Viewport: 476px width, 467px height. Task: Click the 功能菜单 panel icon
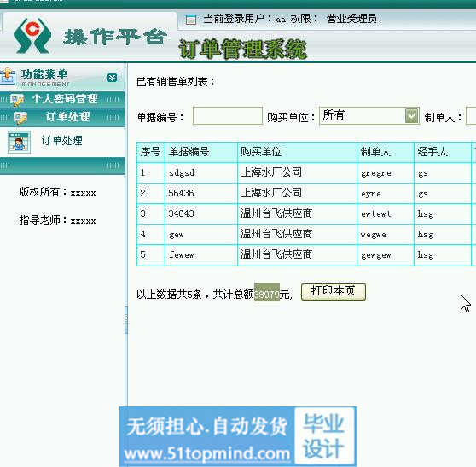[x=8, y=77]
